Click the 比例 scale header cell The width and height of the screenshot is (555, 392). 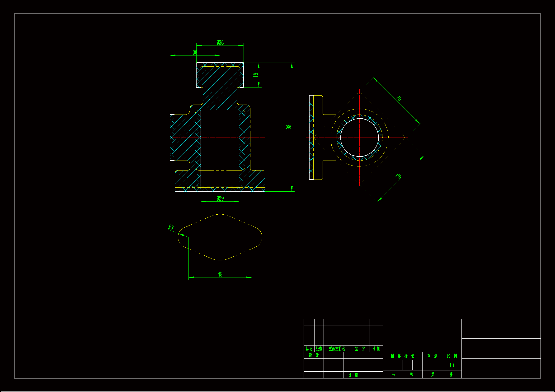point(452,356)
